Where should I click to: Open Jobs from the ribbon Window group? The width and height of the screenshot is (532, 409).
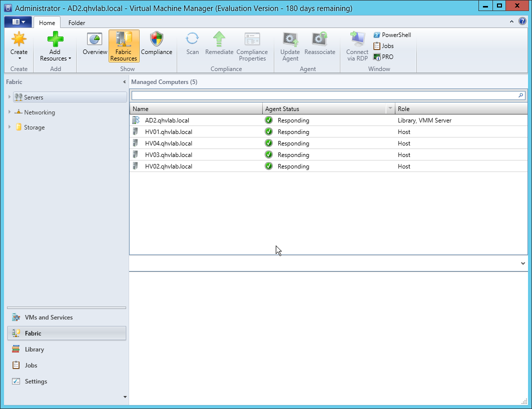pos(384,46)
